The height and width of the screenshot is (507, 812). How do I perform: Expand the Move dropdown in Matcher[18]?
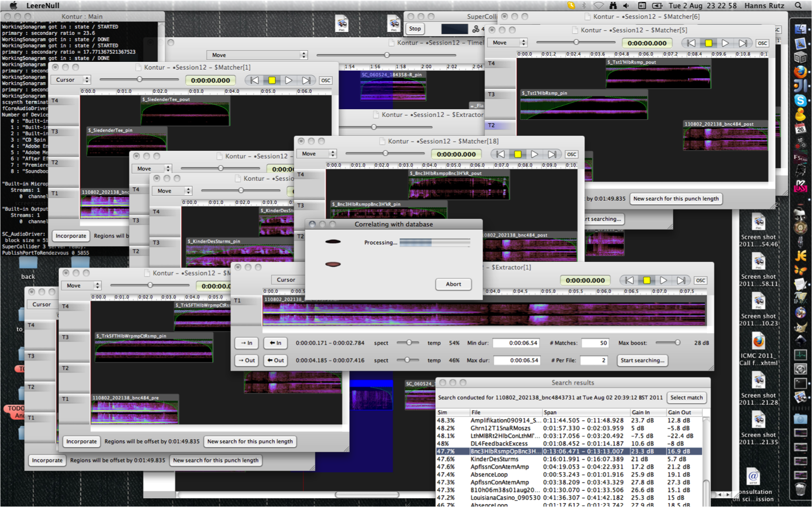coord(318,154)
